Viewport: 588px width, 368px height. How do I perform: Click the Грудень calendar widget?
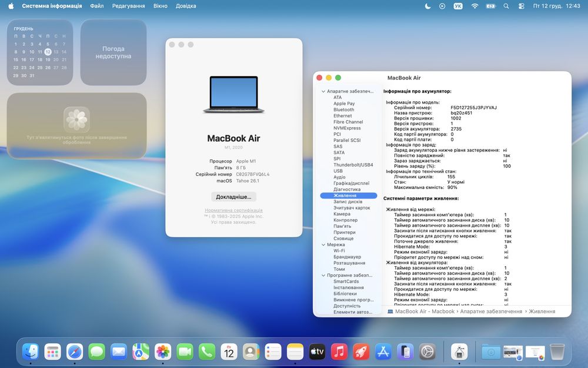point(40,52)
